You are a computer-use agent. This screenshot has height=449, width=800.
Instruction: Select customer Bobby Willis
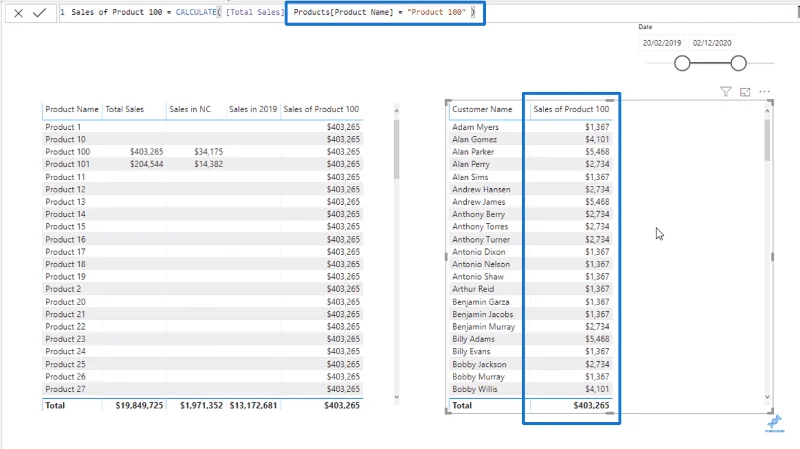(474, 389)
